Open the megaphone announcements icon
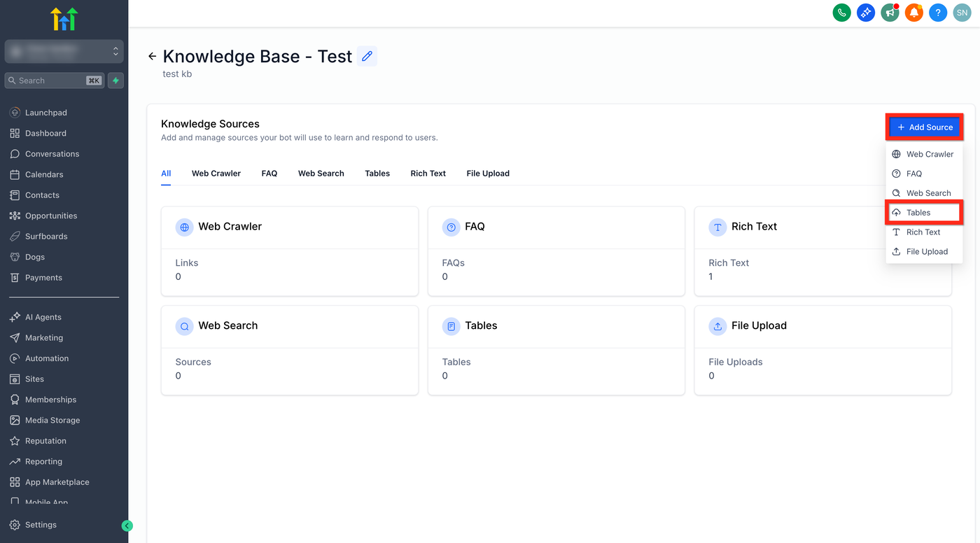980x543 pixels. tap(890, 13)
